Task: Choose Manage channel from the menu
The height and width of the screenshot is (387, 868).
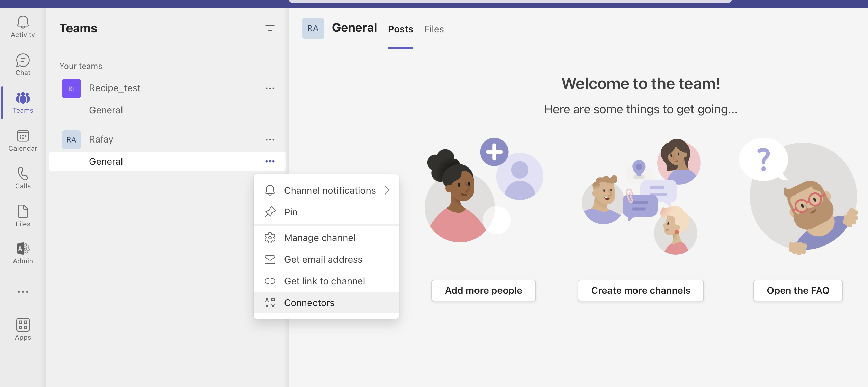Action: [x=326, y=238]
